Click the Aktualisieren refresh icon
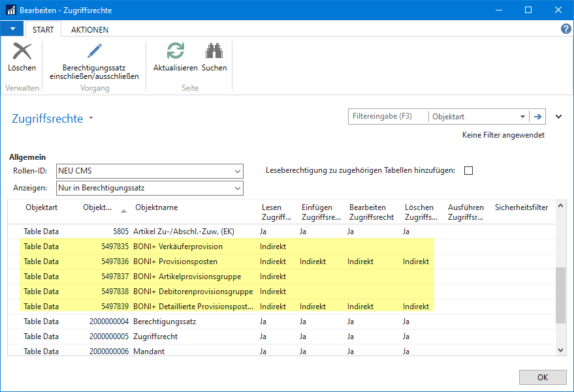574x392 pixels. pos(175,52)
